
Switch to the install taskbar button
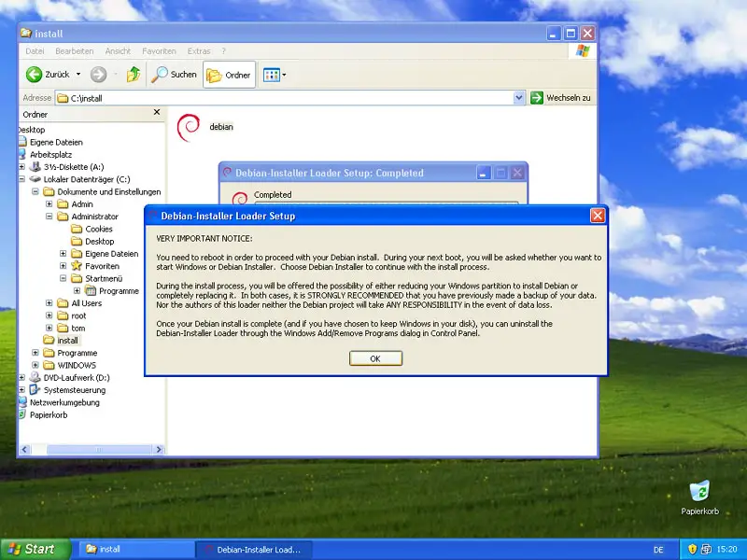(134, 549)
